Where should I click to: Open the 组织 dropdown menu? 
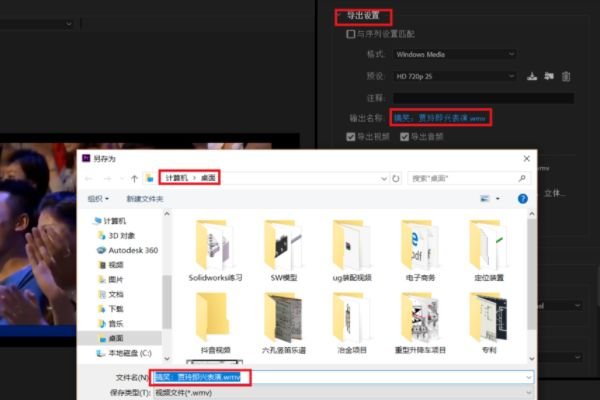98,199
